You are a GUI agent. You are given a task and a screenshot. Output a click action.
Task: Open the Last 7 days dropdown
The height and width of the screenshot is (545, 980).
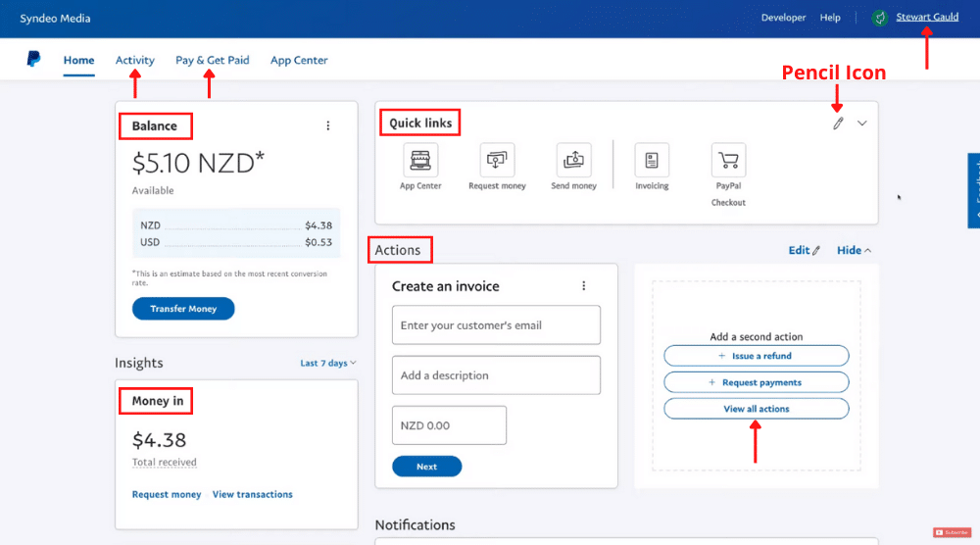pos(328,363)
